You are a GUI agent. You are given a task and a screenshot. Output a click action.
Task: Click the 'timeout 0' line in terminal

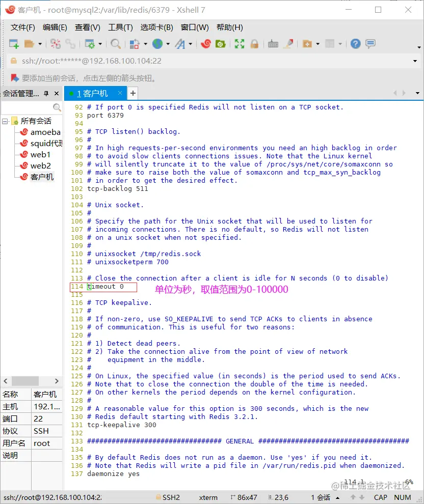click(105, 287)
